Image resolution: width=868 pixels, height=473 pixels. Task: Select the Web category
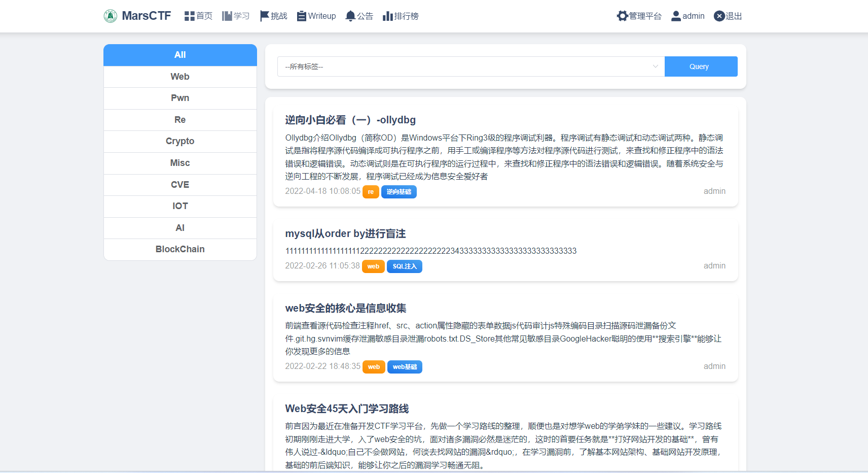coord(180,77)
